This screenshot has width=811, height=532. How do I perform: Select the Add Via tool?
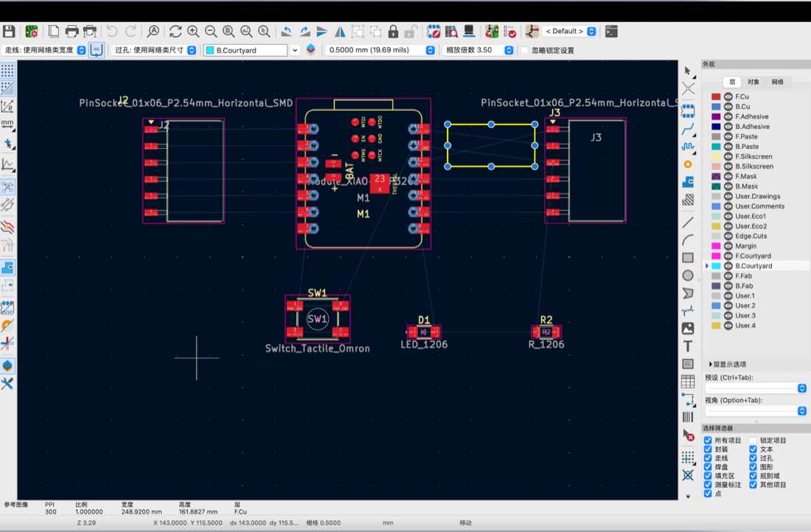tap(688, 164)
